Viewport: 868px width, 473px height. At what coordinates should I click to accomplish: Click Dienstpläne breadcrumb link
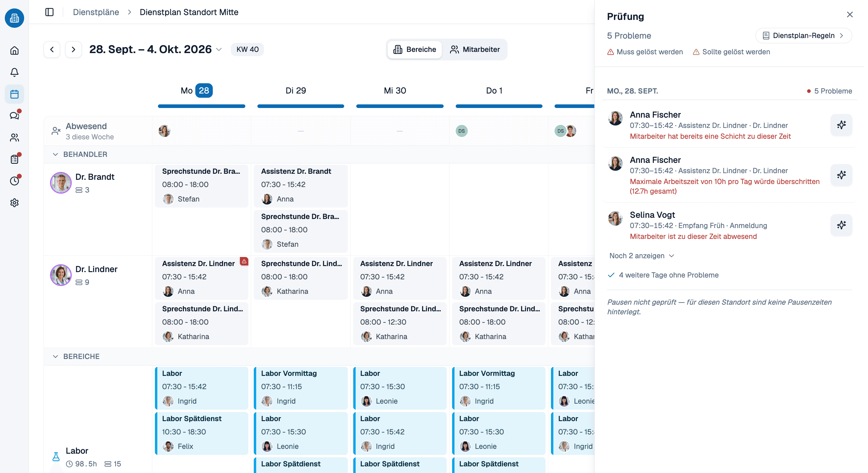[96, 12]
